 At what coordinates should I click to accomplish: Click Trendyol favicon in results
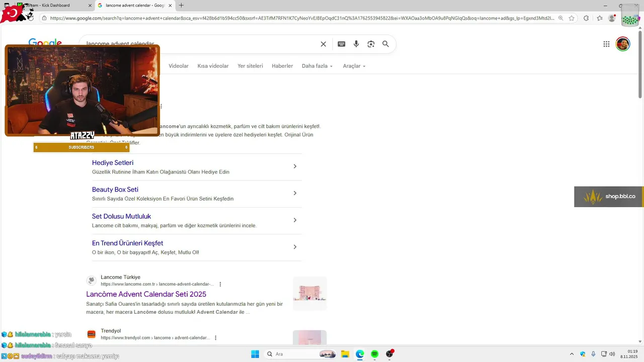(x=91, y=334)
